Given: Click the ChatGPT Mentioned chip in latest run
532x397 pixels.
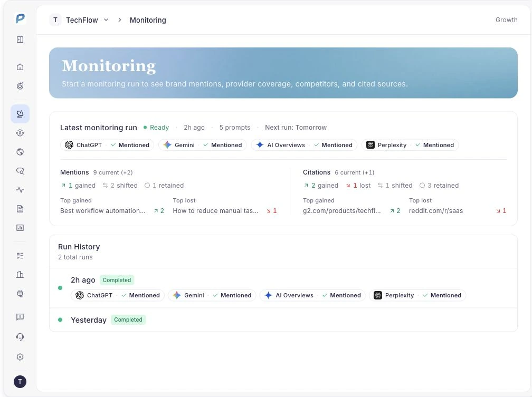Looking at the screenshot, I should click(107, 145).
